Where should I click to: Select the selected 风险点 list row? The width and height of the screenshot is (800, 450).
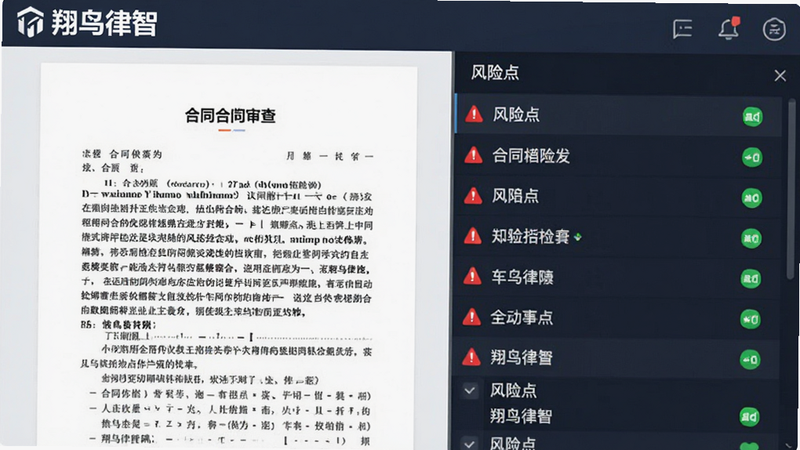click(618, 115)
